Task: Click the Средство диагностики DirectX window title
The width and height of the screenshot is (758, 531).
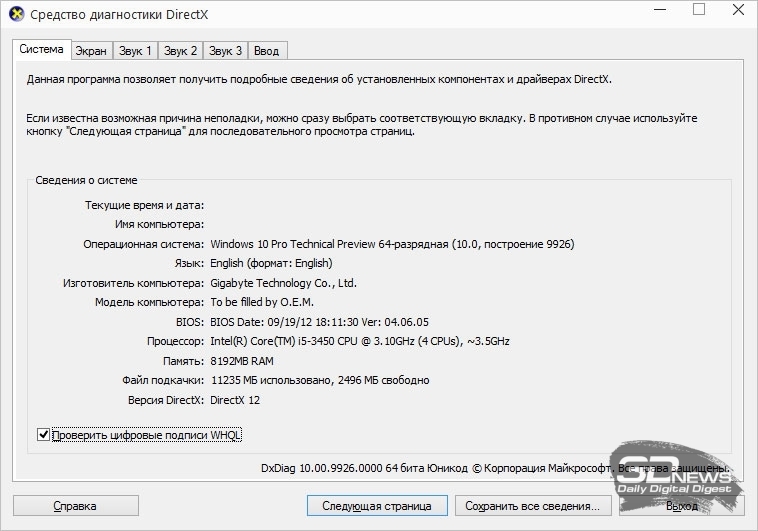Action: pyautogui.click(x=119, y=15)
